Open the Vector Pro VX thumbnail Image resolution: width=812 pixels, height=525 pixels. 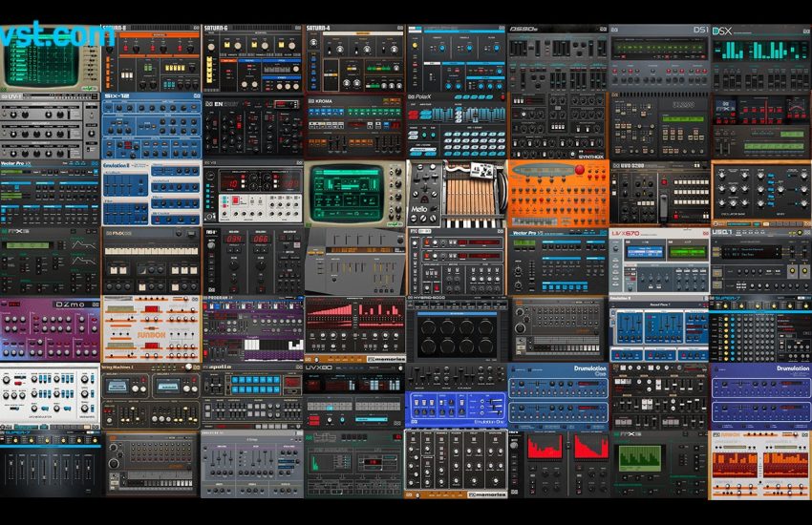[x=50, y=194]
